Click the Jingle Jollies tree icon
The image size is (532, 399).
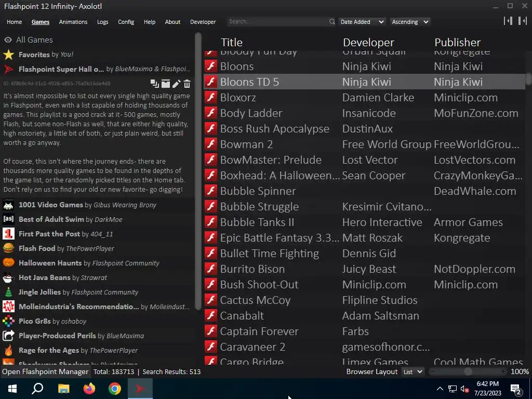pyautogui.click(x=8, y=292)
